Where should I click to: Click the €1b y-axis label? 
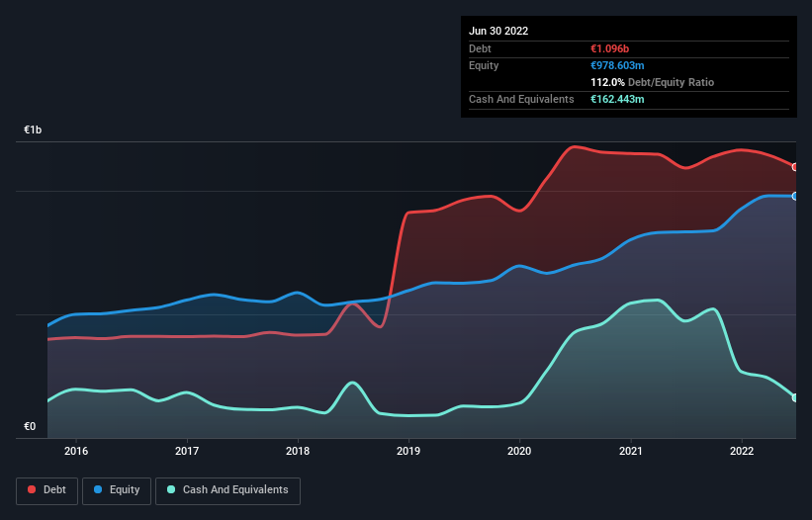click(33, 130)
